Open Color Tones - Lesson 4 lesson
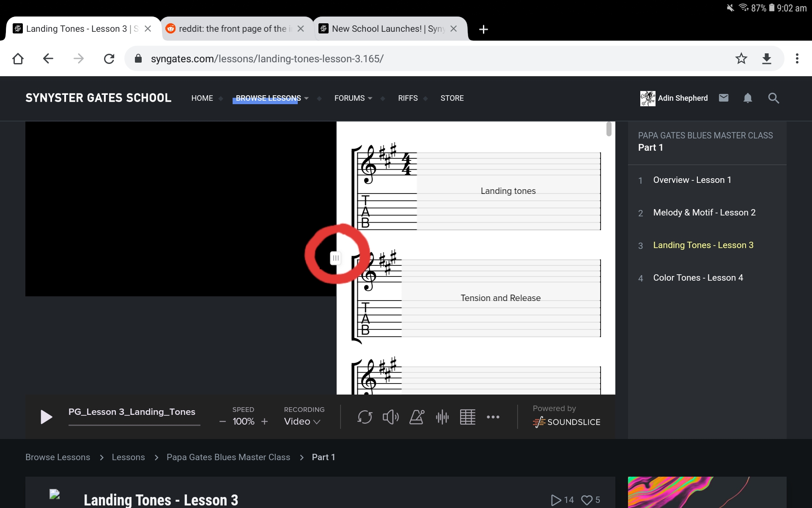The height and width of the screenshot is (508, 812). tap(697, 277)
